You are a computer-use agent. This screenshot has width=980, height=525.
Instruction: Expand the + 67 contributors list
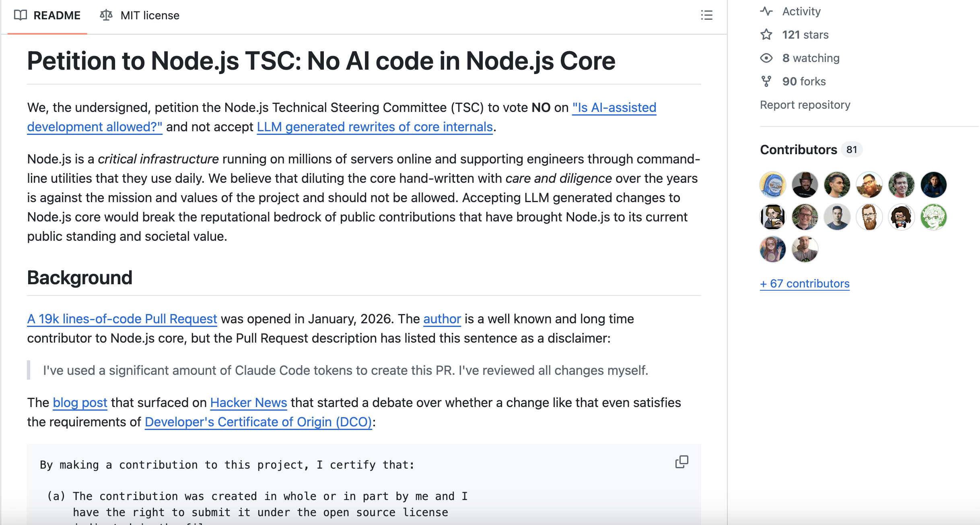click(x=805, y=283)
